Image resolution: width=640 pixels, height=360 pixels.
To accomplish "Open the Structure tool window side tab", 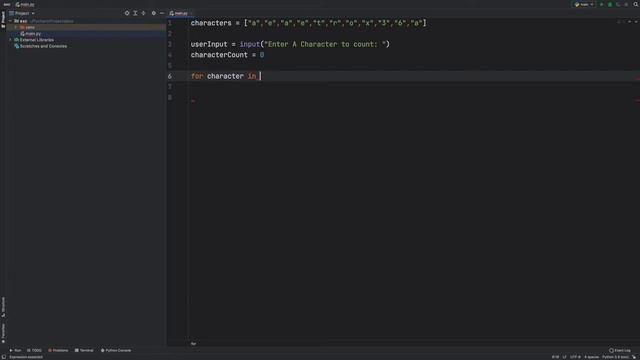I will pyautogui.click(x=3, y=307).
